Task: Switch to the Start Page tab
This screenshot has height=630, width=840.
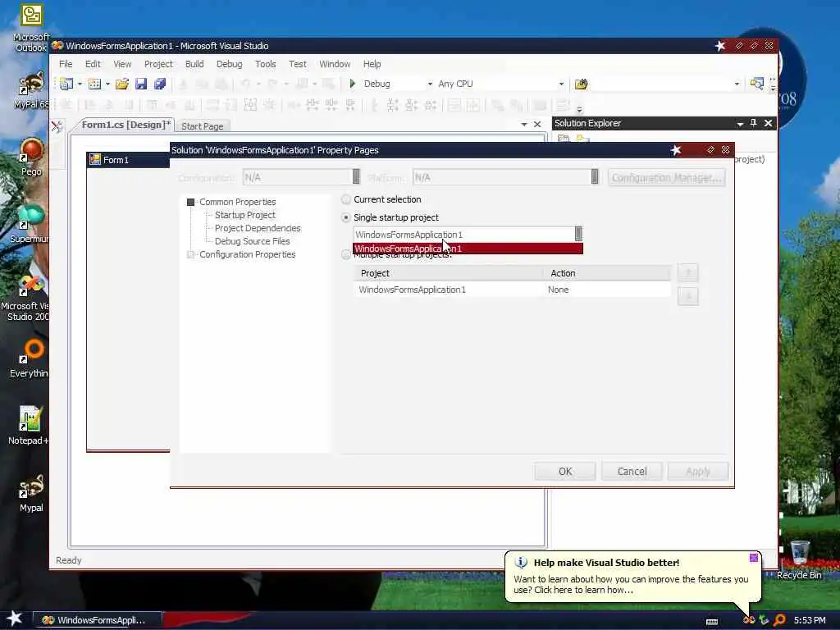Action: coord(203,126)
